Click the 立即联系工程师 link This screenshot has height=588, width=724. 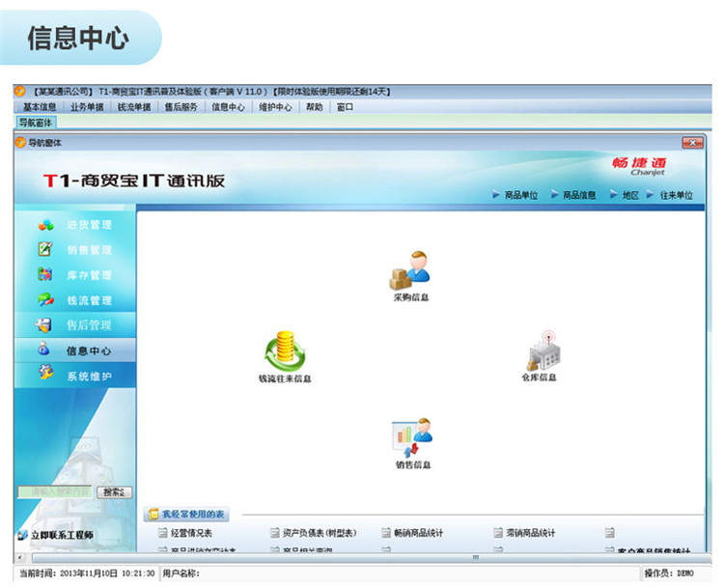(62, 535)
